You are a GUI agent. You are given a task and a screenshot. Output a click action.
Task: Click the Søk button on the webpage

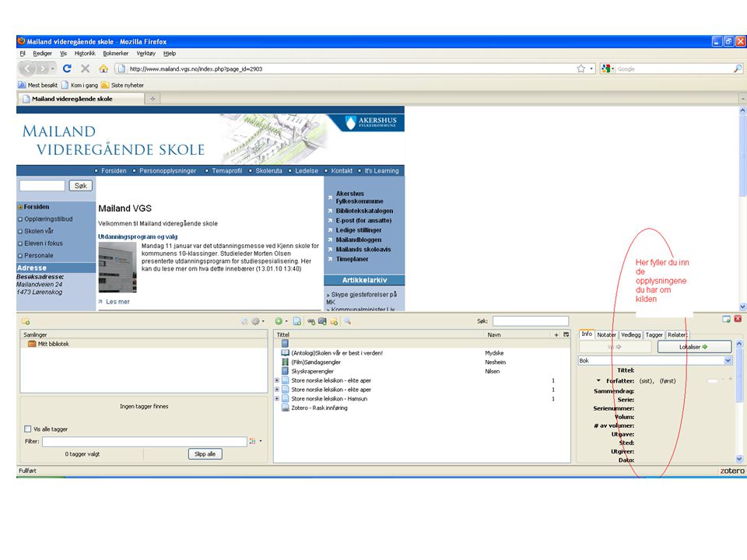tap(80, 186)
